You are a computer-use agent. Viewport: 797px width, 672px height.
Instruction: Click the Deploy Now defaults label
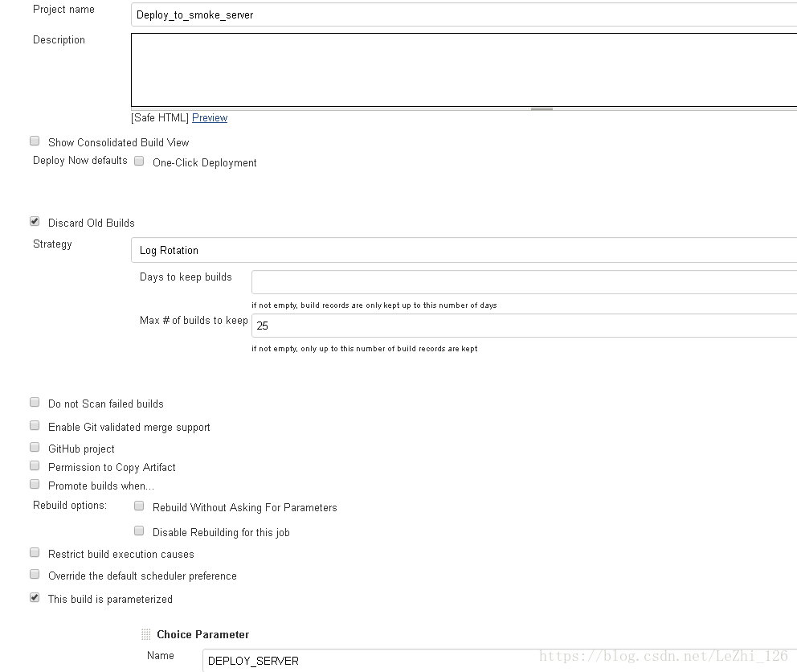(80, 160)
